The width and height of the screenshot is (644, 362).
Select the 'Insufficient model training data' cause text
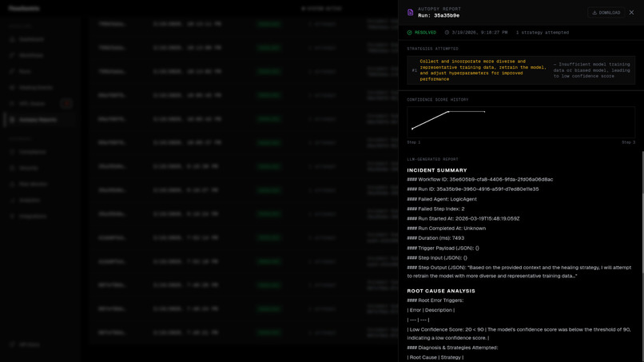591,70
